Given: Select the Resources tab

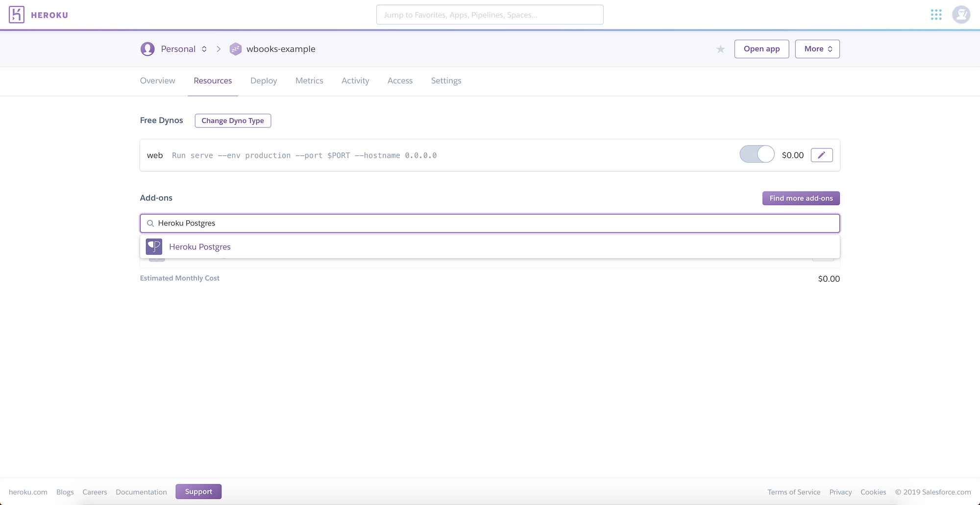Looking at the screenshot, I should (x=213, y=81).
